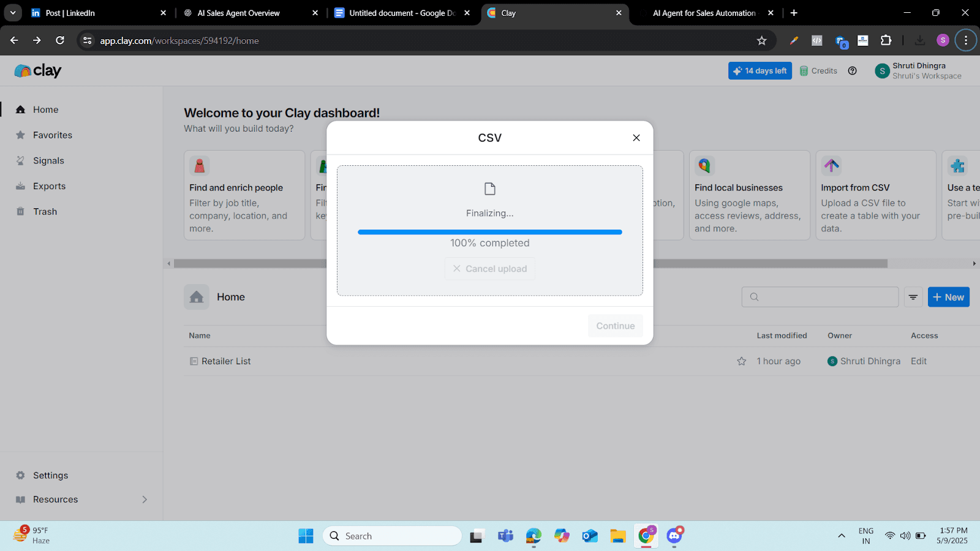980x551 pixels.
Task: View site information icon in address bar
Action: click(88, 40)
